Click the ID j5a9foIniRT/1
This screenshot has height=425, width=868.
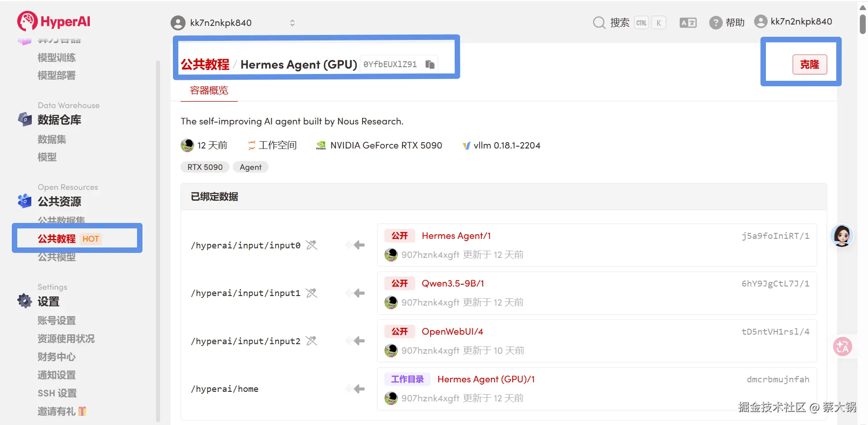(775, 236)
